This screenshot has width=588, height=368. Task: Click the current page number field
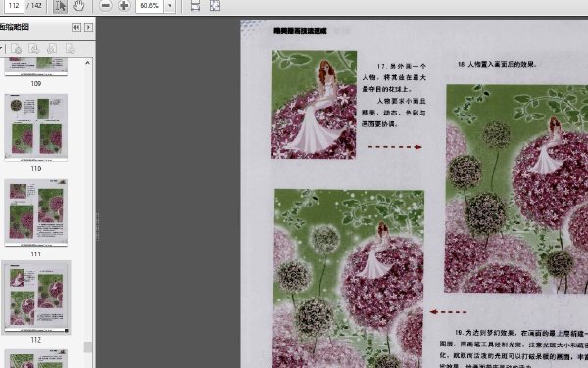pos(14,6)
